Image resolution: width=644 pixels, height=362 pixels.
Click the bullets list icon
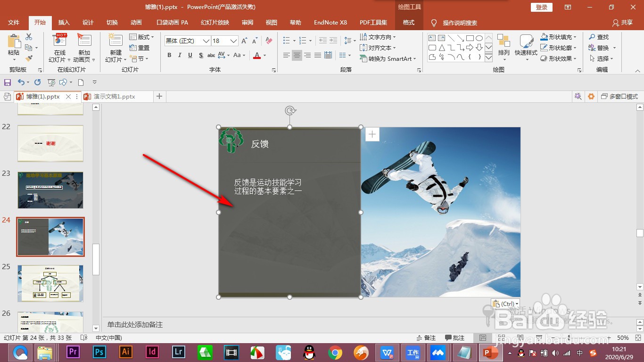click(x=286, y=41)
